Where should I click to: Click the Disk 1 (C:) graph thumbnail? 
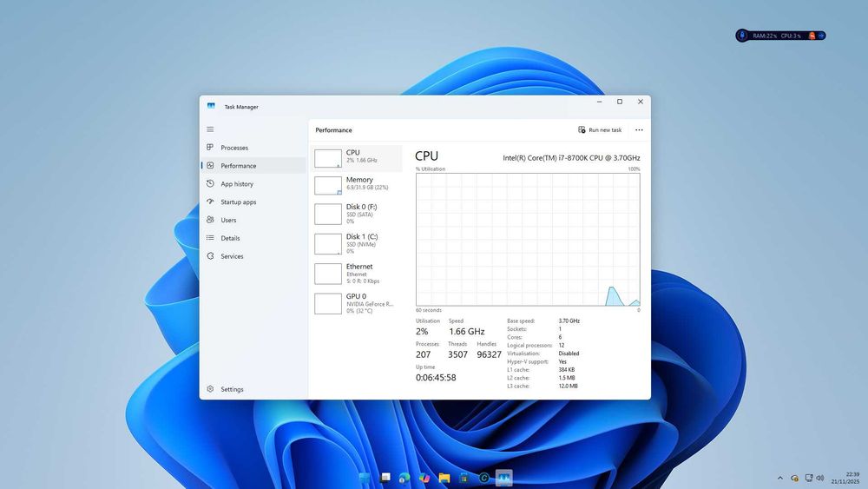(x=328, y=244)
